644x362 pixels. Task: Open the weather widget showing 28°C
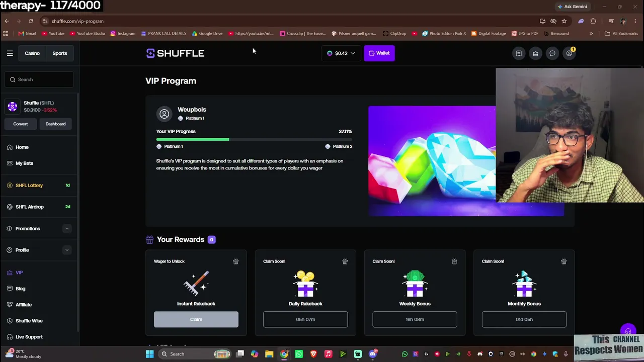(x=23, y=354)
